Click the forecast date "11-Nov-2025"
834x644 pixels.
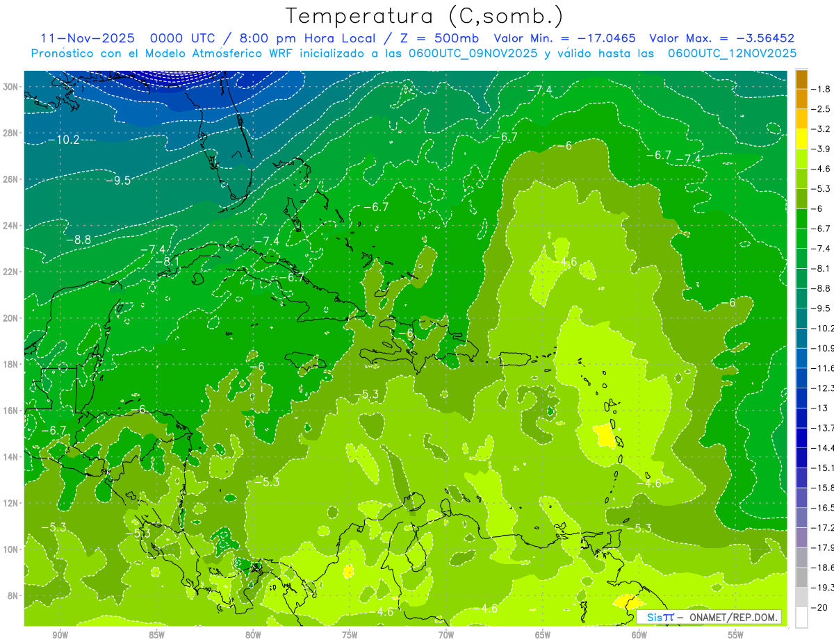pos(88,38)
